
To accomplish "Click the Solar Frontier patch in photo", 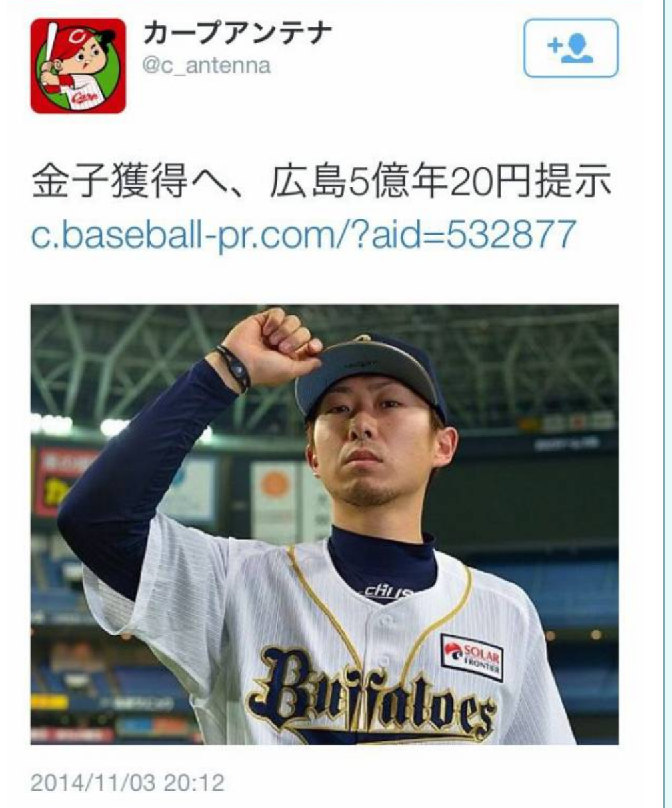I will 472,656.
